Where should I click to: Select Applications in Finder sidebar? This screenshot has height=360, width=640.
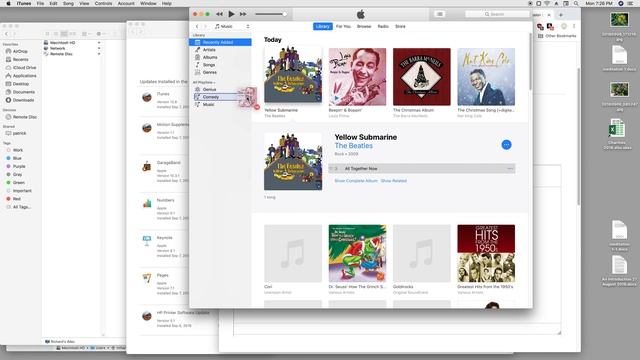24,76
